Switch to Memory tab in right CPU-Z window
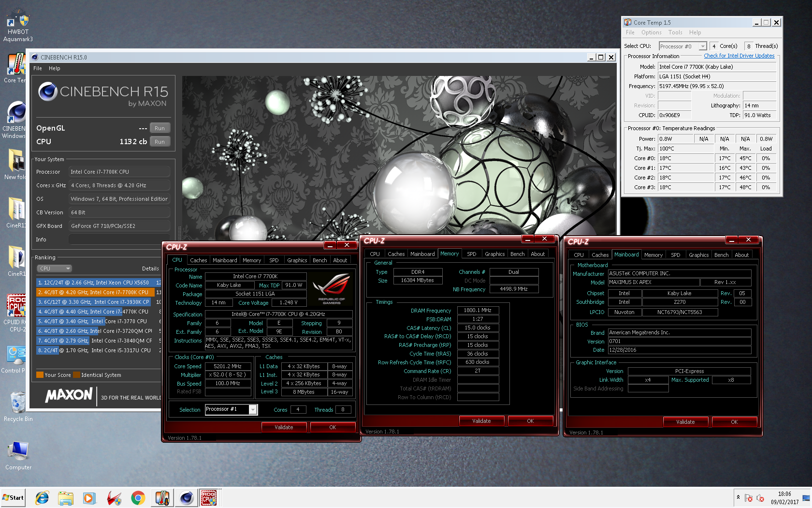Image resolution: width=812 pixels, height=508 pixels. [x=653, y=255]
